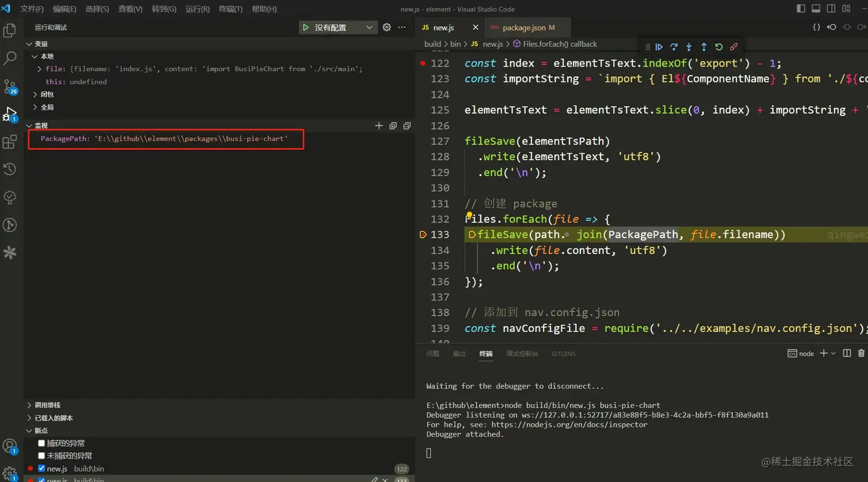This screenshot has width=868, height=482.
Task: Expand the file variable object
Action: click(x=39, y=69)
